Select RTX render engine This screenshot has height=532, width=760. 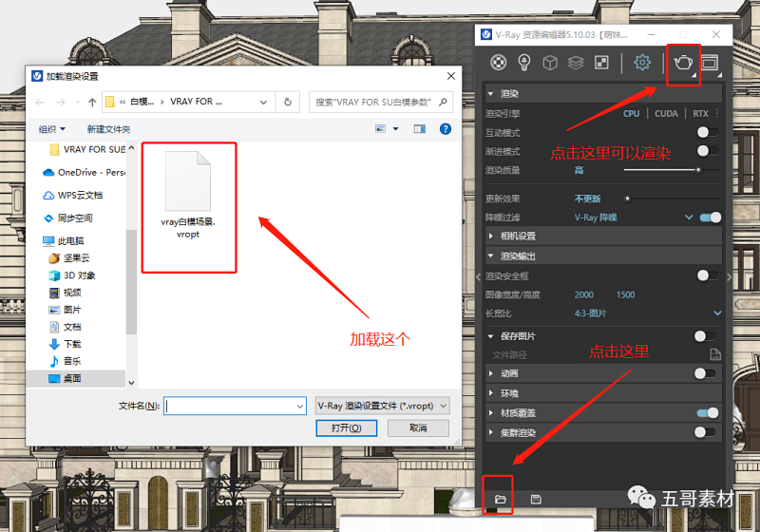[x=700, y=114]
